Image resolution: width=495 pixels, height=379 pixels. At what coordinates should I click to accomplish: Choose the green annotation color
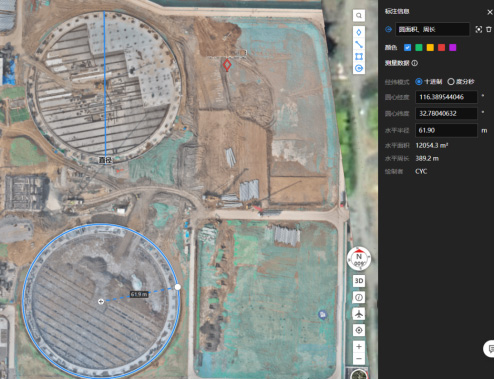coord(419,48)
